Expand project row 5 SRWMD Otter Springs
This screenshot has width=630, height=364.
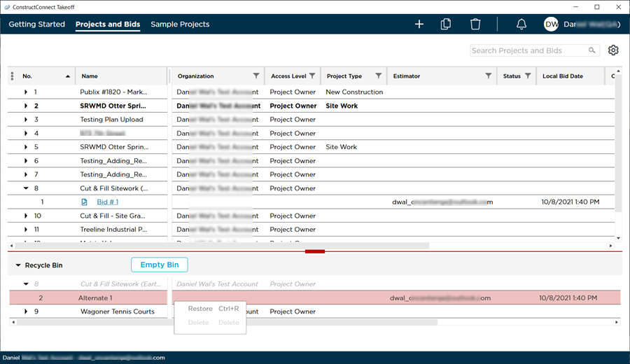(x=26, y=147)
